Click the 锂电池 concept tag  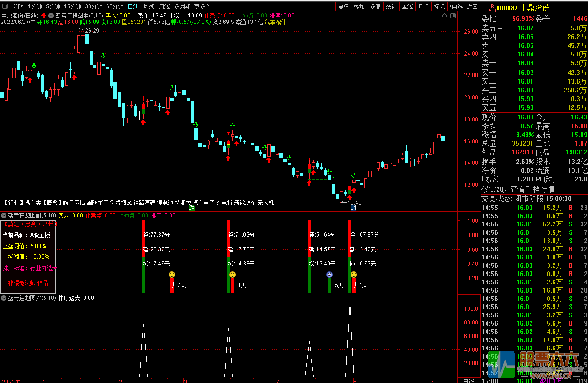pos(165,203)
